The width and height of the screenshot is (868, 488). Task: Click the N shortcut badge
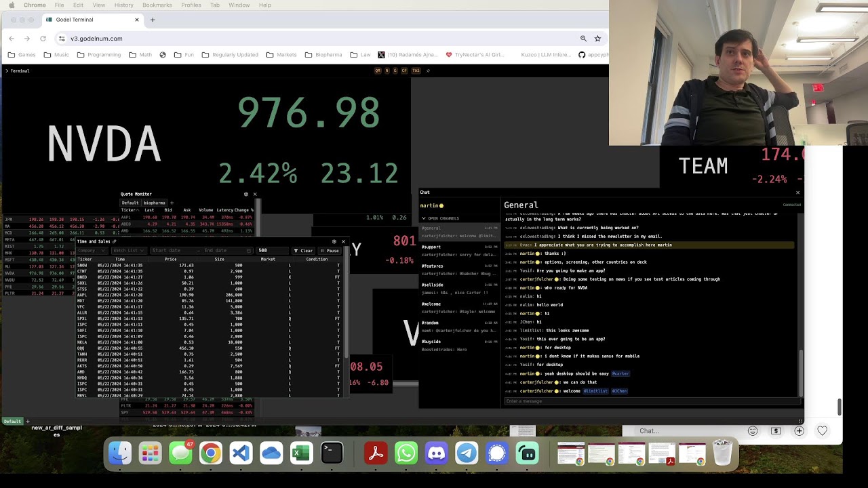387,70
